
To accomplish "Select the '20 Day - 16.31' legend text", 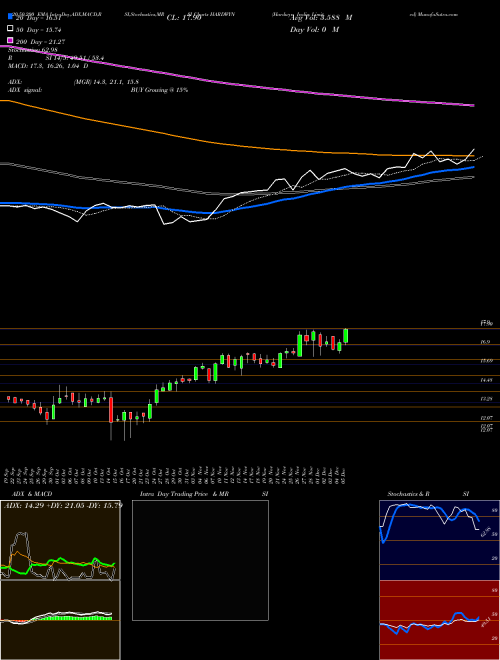I will 36,18.
